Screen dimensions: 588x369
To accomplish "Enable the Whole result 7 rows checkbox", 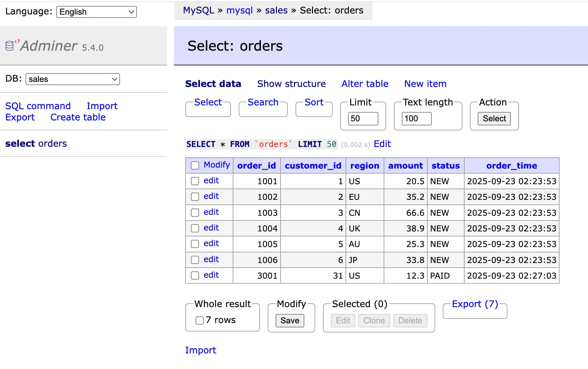I will click(x=199, y=320).
